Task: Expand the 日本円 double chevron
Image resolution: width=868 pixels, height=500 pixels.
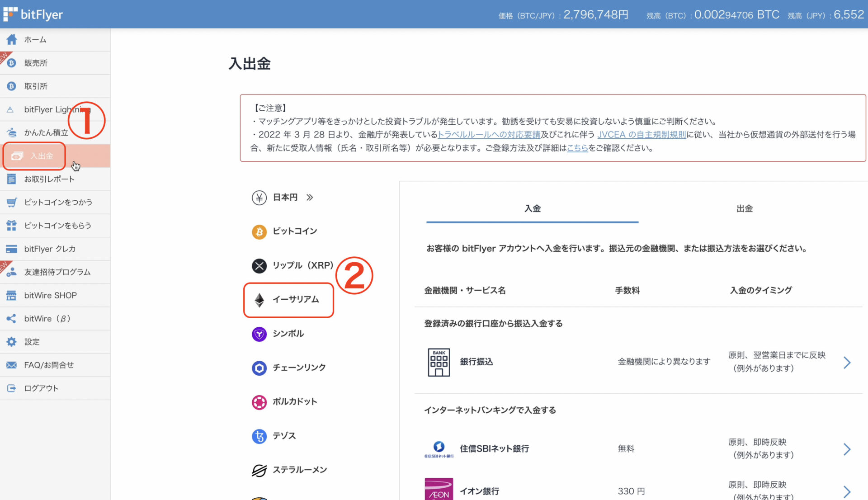Action: [310, 198]
